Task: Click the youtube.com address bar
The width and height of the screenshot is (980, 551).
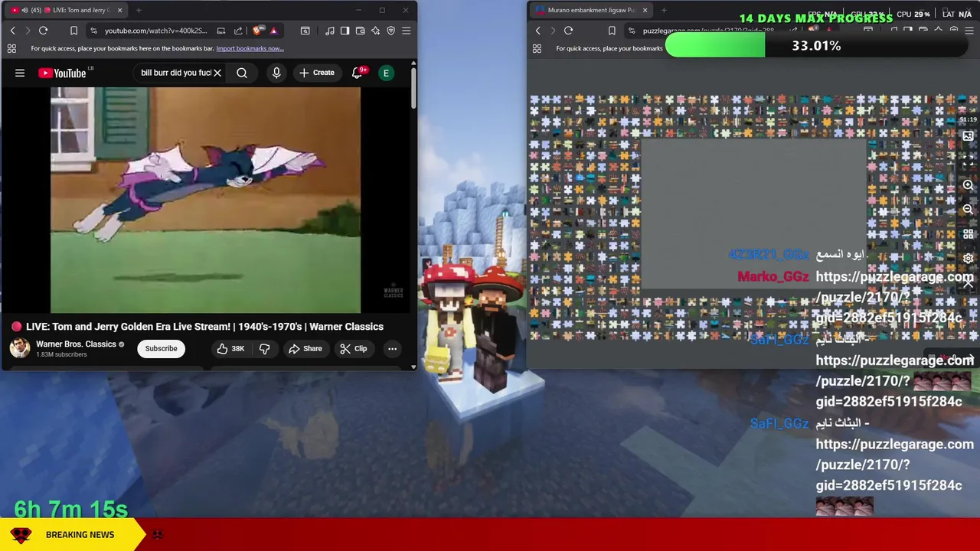Action: (157, 31)
